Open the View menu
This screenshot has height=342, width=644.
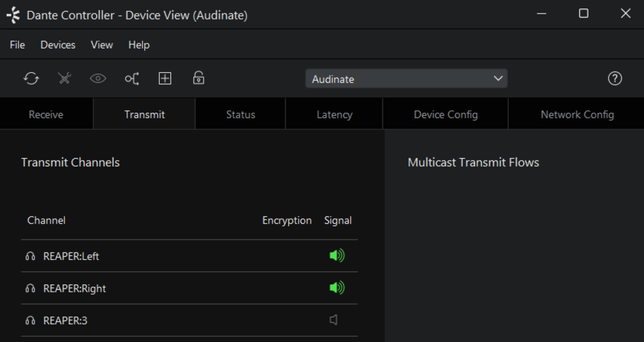tap(102, 45)
